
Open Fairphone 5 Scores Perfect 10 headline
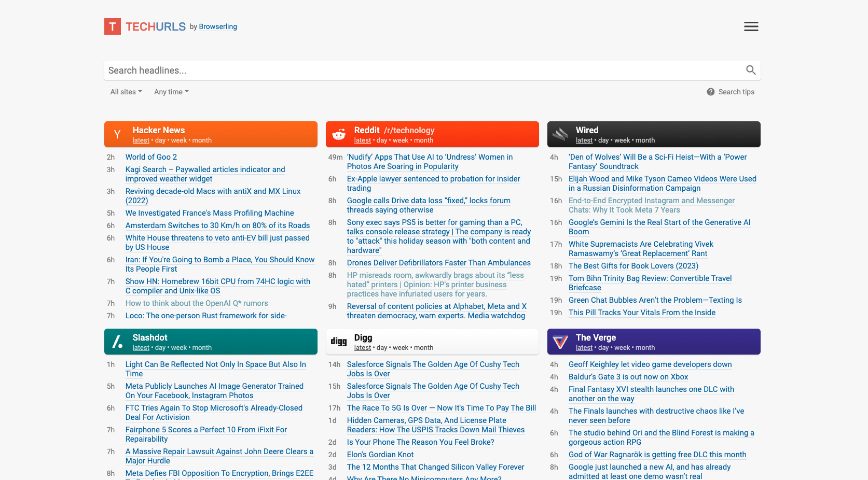206,434
